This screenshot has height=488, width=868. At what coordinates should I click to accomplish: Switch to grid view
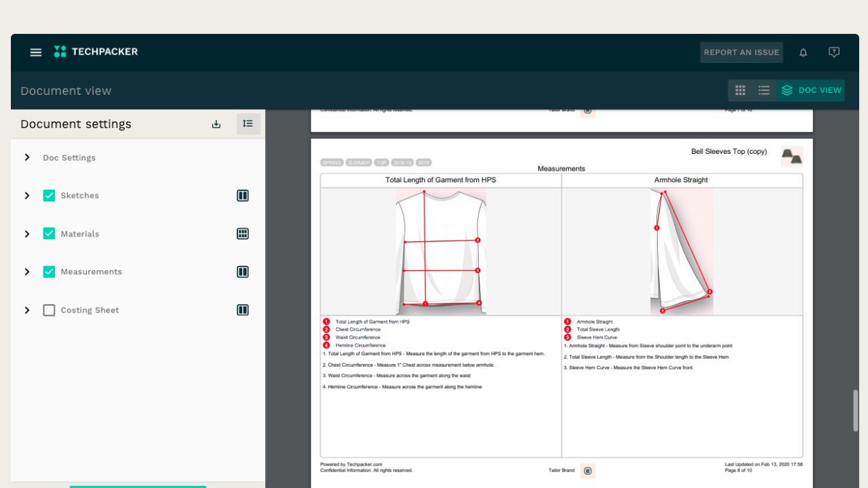point(741,90)
